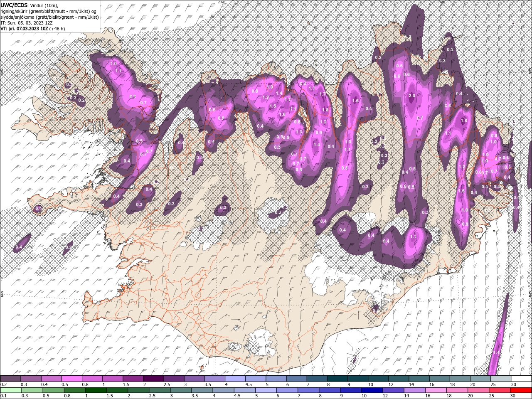532x399 pixels.
Task: Click the 1.4 value in the offshore southeast band
Action: click(x=496, y=353)
